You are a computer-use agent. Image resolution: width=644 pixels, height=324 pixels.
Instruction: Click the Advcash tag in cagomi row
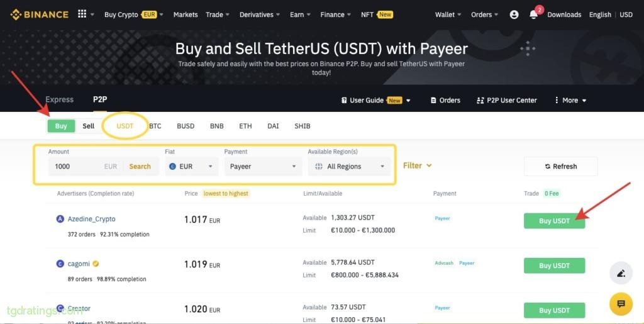click(444, 263)
